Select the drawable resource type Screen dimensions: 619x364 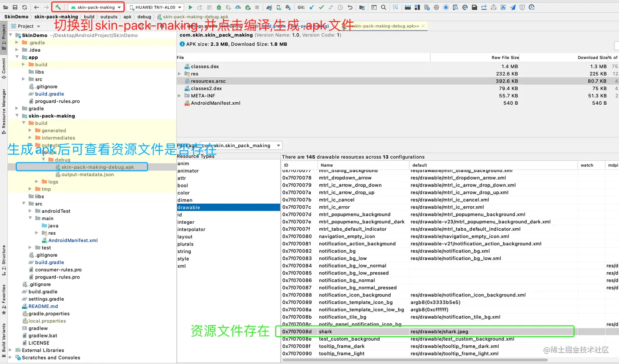(228, 207)
